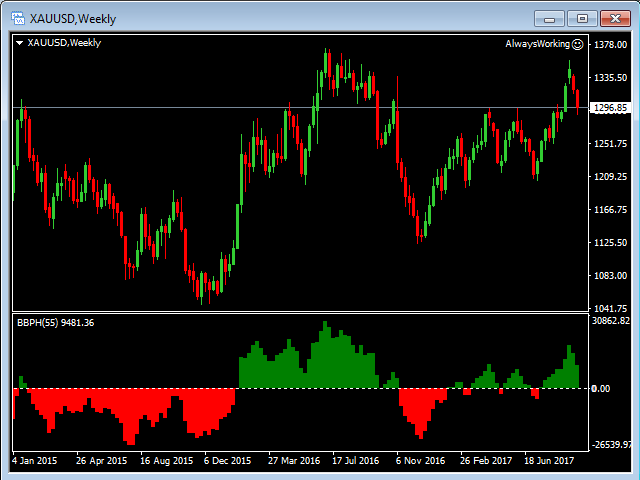Click the -26539.97 indicator scale value
The height and width of the screenshot is (480, 640).
click(x=611, y=444)
